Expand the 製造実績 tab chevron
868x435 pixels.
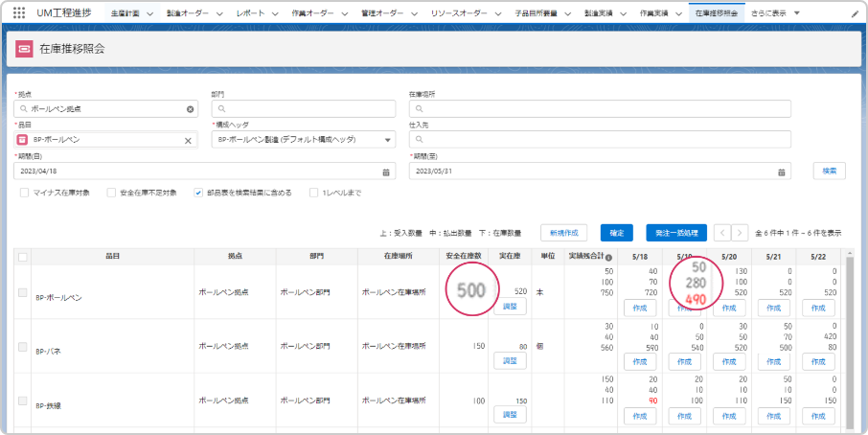(623, 13)
